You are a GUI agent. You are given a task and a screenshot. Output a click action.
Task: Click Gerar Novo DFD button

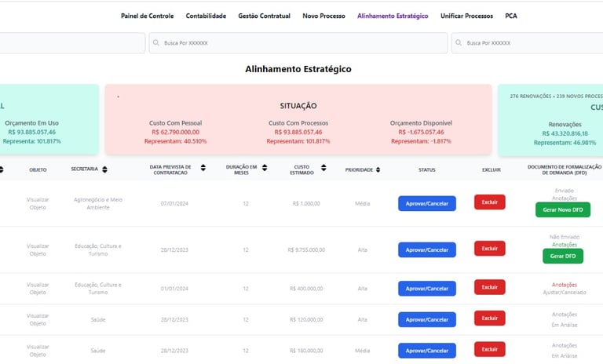(563, 209)
